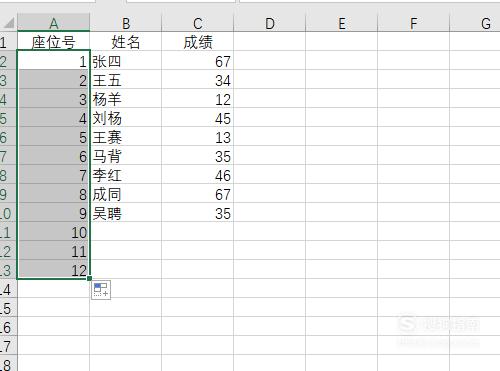
Task: Click the score 13 beside 王赛
Action: (x=198, y=136)
